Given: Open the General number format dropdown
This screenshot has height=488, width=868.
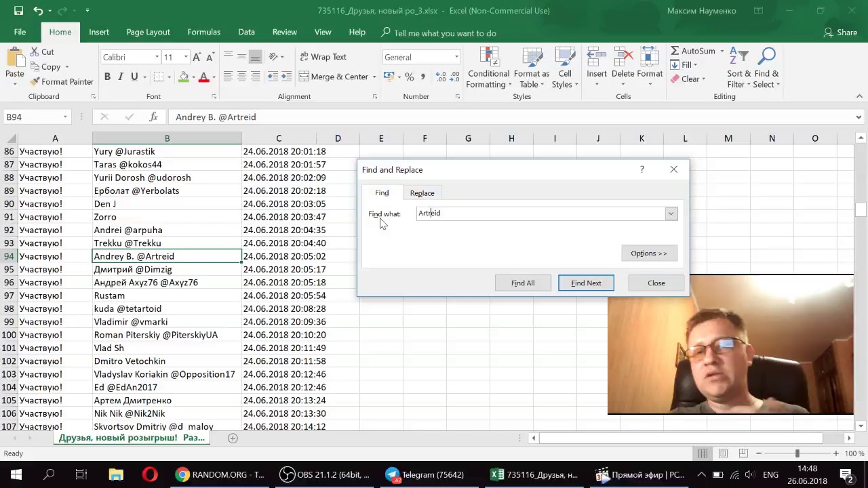Looking at the screenshot, I should 456,57.
